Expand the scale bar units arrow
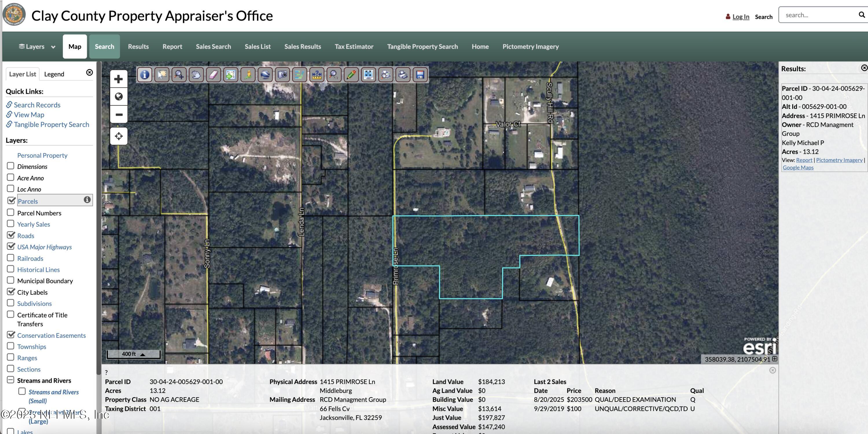This screenshot has height=434, width=868. point(143,354)
